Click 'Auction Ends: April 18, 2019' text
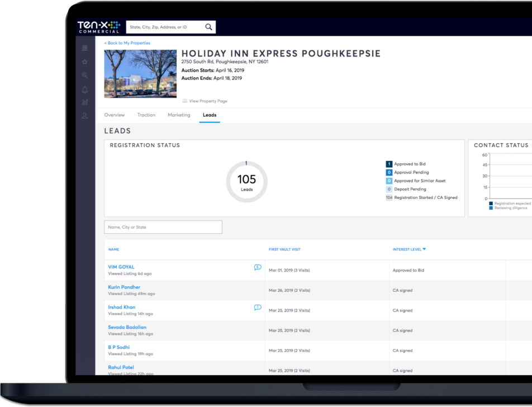This screenshot has width=532, height=407. pos(212,78)
